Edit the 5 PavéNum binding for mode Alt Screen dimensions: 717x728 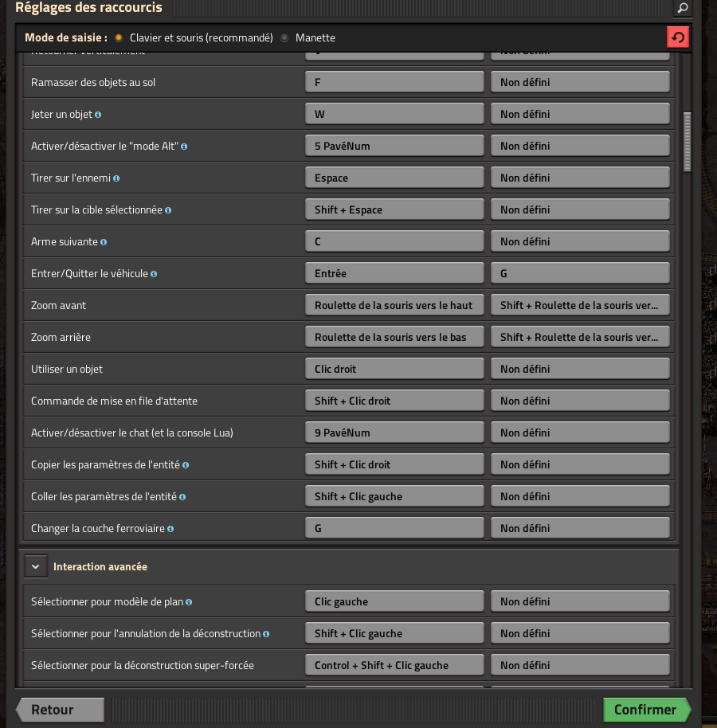[x=394, y=146]
